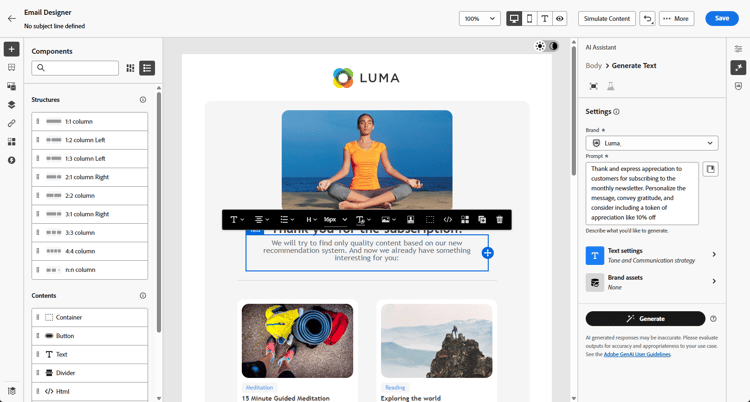Click the components search field
This screenshot has width=750, height=402.
75,68
